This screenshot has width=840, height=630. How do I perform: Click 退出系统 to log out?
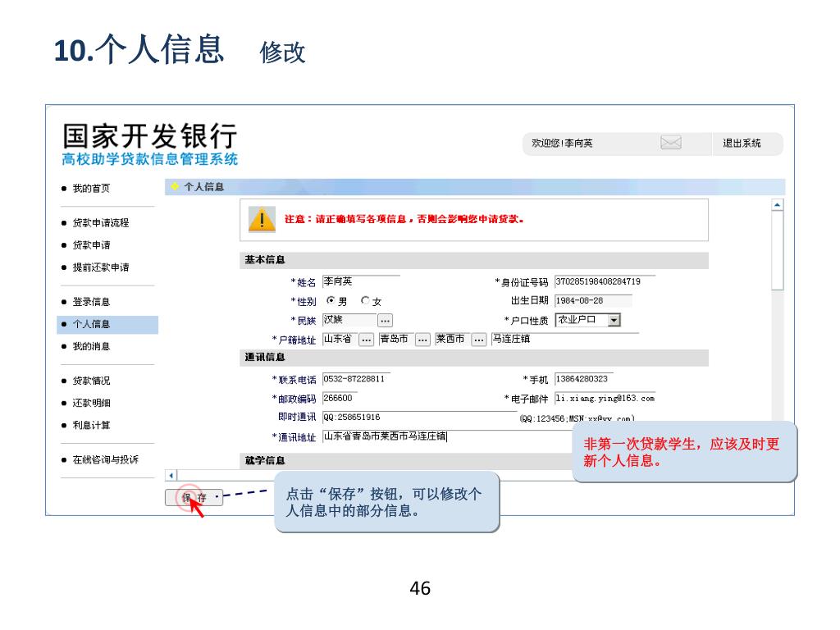pos(742,143)
